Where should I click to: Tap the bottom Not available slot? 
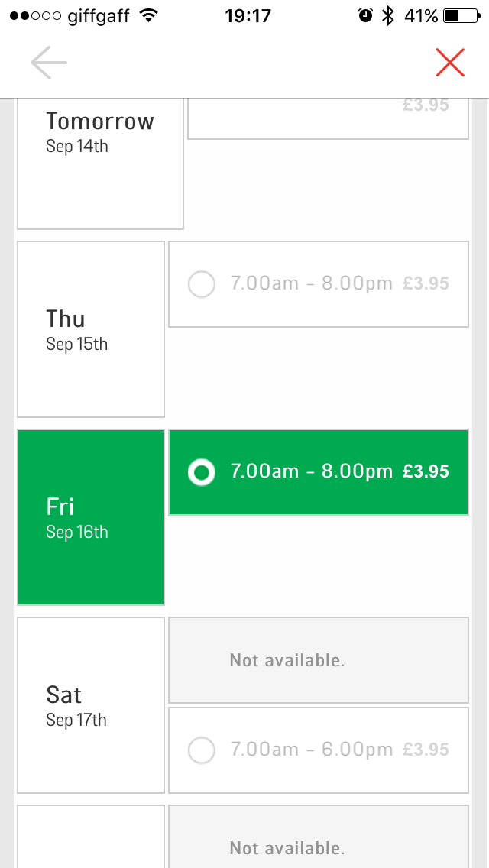coord(319,837)
